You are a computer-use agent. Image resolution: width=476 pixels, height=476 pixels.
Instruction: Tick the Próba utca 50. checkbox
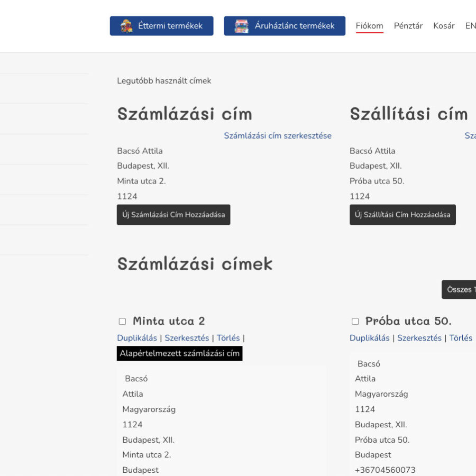(355, 322)
